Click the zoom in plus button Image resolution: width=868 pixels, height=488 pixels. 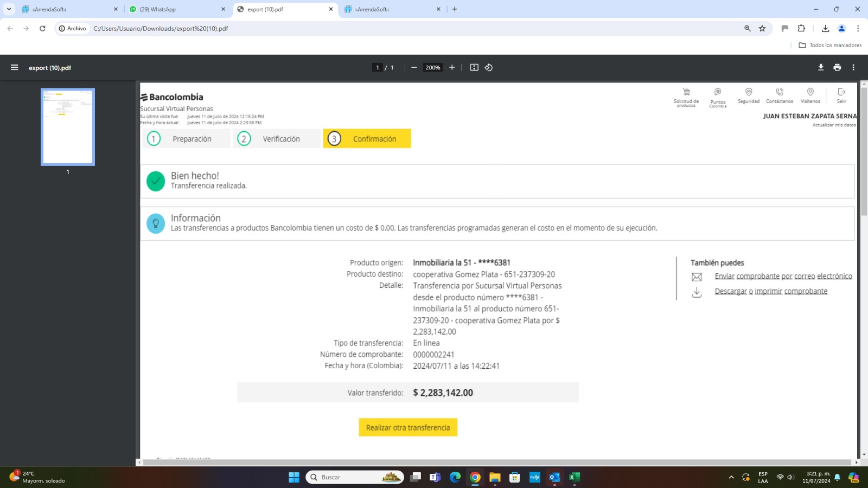click(452, 68)
